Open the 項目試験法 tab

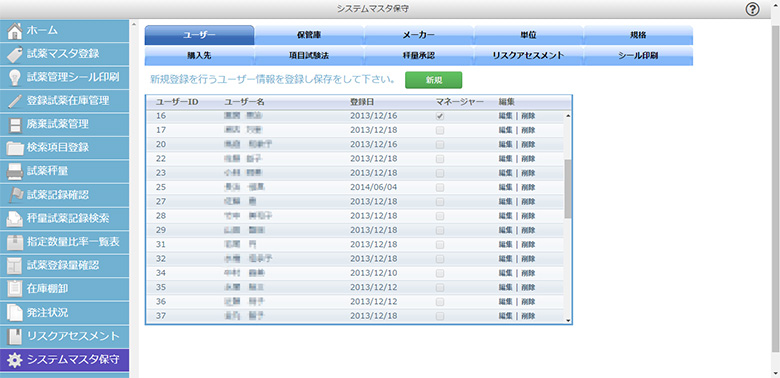tap(309, 56)
